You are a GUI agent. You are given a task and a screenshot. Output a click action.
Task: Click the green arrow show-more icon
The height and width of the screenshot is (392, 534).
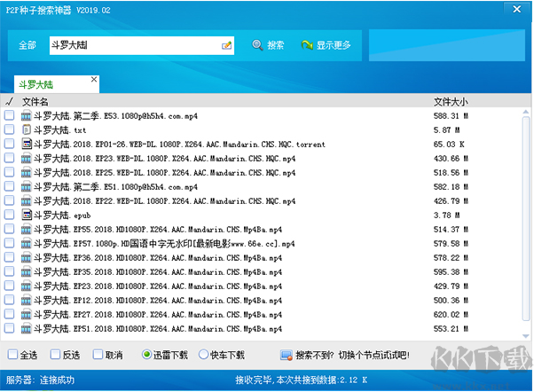[307, 45]
